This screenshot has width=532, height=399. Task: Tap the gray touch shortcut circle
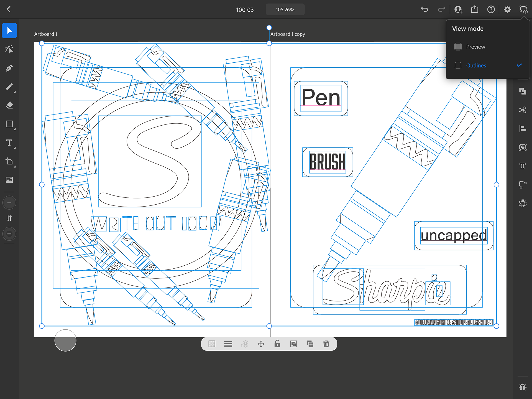point(65,340)
